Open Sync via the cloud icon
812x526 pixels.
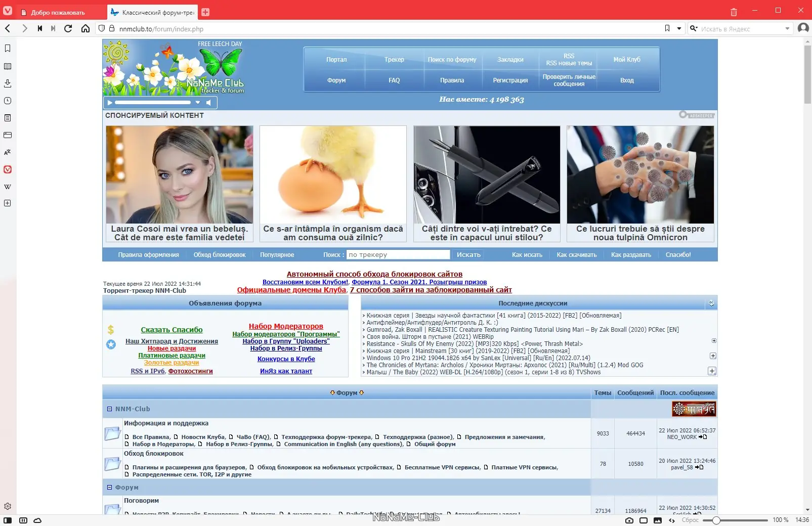[x=37, y=519]
